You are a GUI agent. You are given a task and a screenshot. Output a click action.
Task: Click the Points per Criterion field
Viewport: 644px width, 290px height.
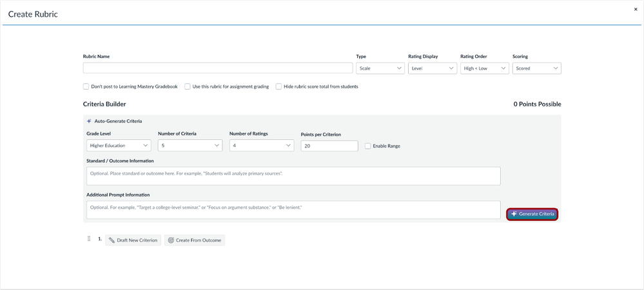click(329, 146)
